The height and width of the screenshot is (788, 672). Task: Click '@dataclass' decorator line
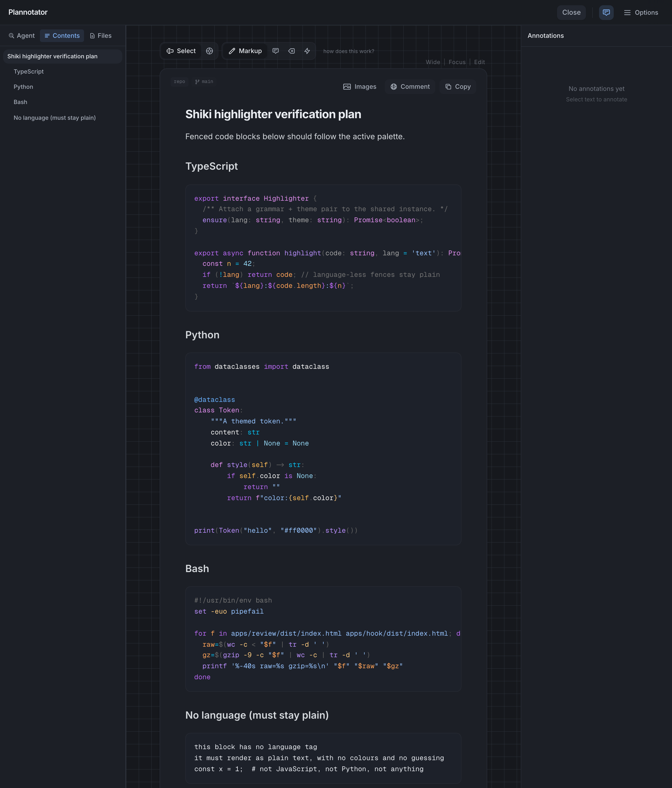[214, 400]
